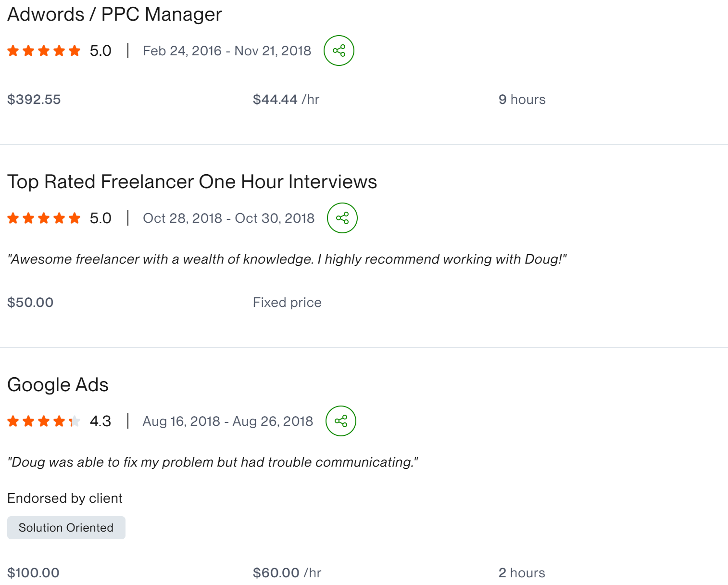Click the $60.00 /hr rate
This screenshot has width=728, height=585.
[x=287, y=573]
